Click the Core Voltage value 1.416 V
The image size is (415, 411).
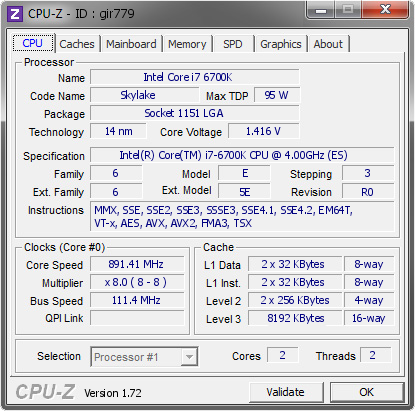pyautogui.click(x=264, y=131)
